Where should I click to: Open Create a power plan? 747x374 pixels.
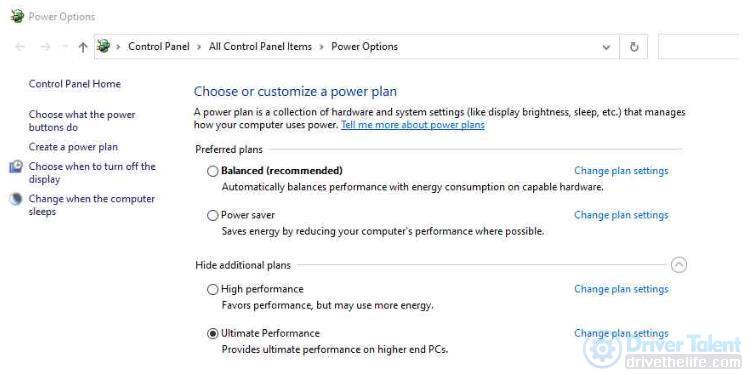[73, 147]
